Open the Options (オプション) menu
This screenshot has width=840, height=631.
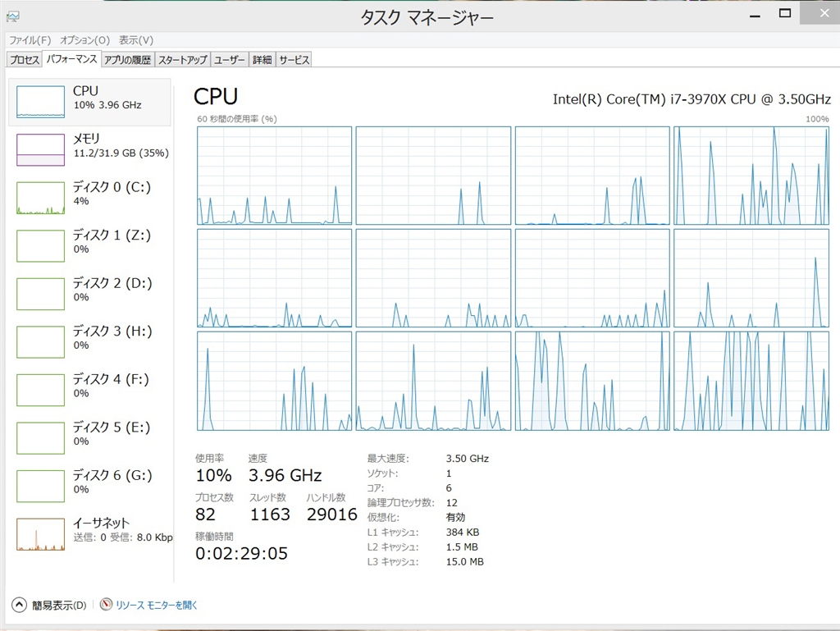pyautogui.click(x=84, y=40)
